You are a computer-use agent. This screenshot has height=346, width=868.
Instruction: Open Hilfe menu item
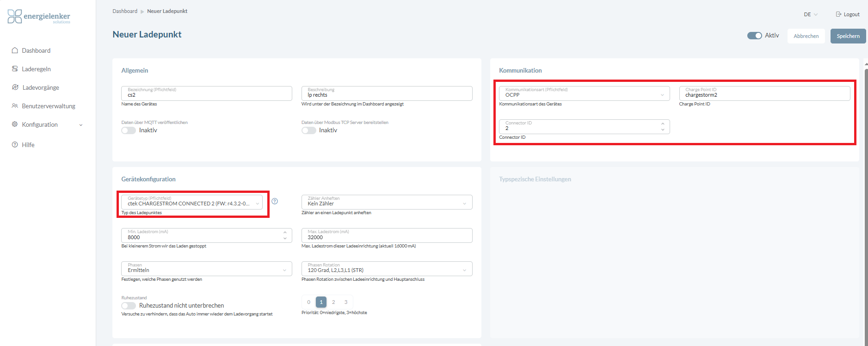28,145
